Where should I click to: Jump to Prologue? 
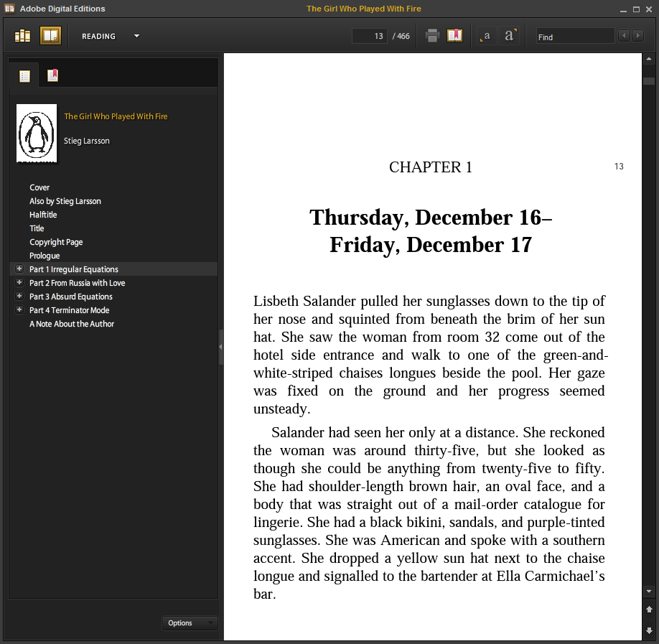tap(45, 256)
